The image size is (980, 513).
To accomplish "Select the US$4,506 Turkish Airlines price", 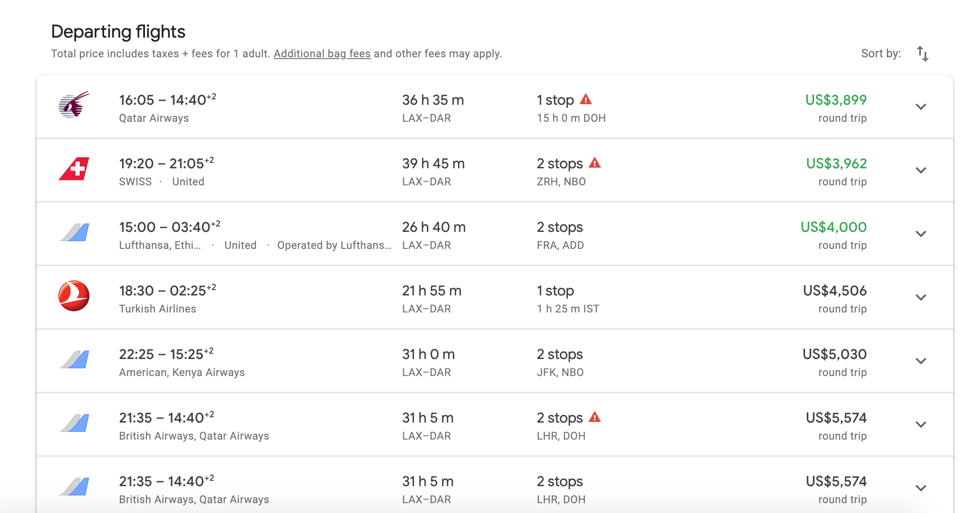I will point(835,291).
